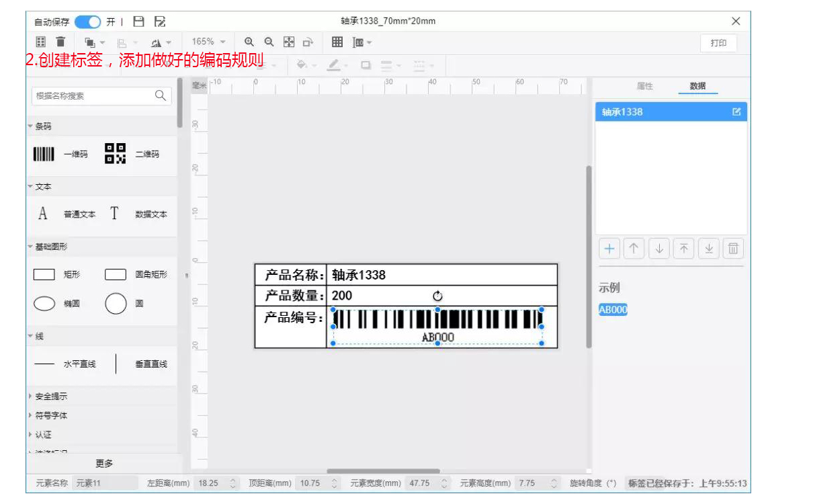This screenshot has height=504, width=813.
Task: Click the save floppy-disk icon
Action: [x=138, y=22]
